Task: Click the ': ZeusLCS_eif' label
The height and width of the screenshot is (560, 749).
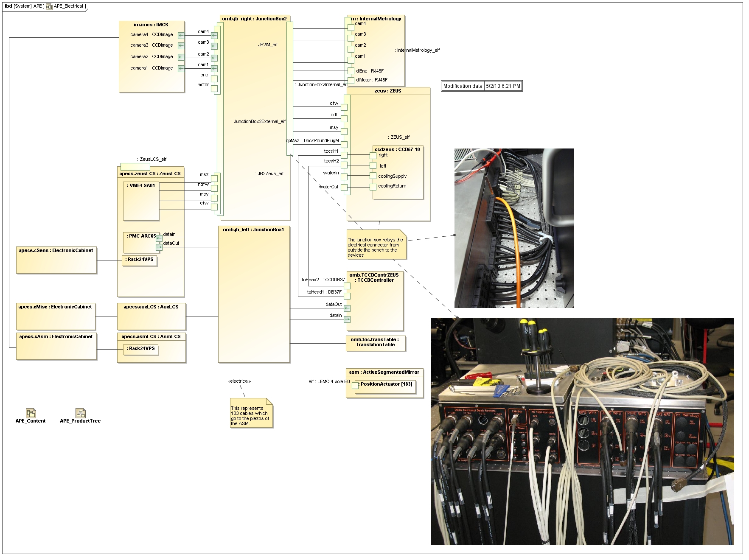Action: (151, 159)
